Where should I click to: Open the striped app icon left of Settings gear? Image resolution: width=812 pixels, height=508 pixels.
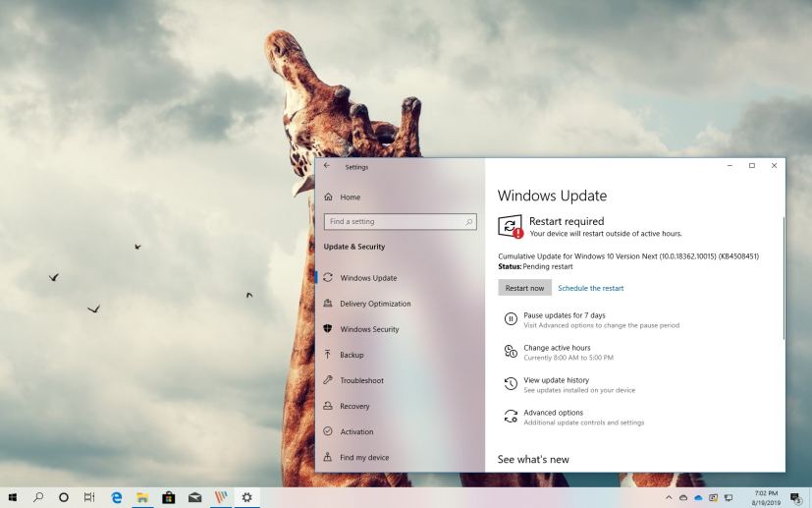221,497
